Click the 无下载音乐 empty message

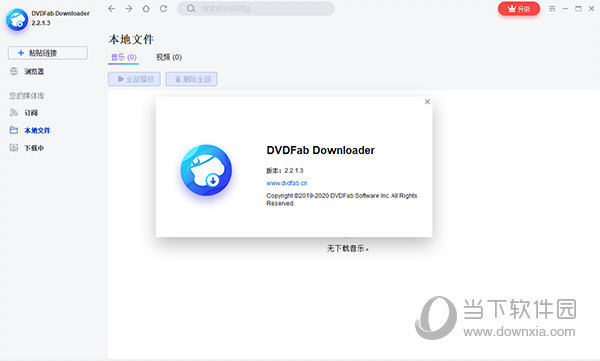347,248
